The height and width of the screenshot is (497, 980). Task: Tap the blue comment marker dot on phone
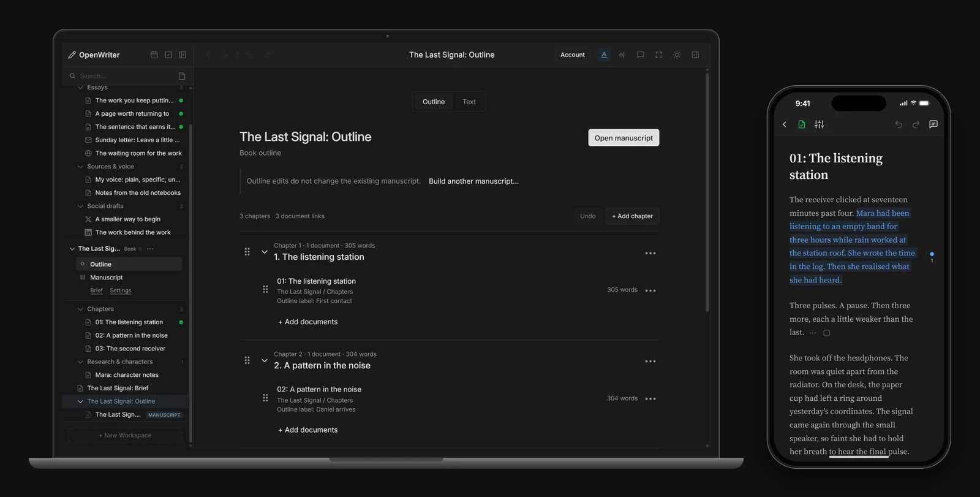point(932,254)
